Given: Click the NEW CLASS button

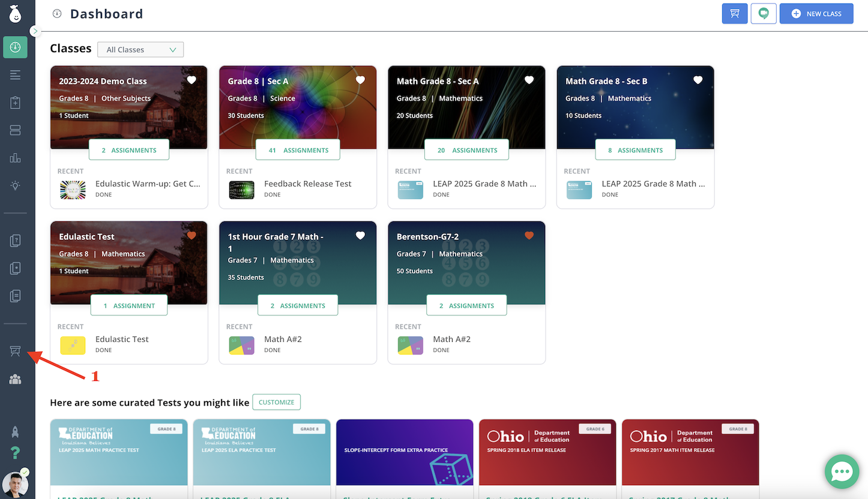Looking at the screenshot, I should point(816,13).
